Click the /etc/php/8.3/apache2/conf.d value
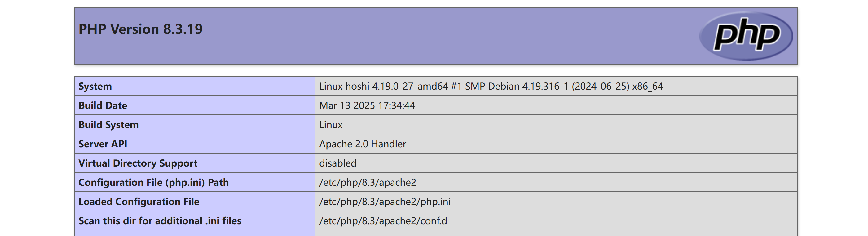868x236 pixels. click(383, 221)
